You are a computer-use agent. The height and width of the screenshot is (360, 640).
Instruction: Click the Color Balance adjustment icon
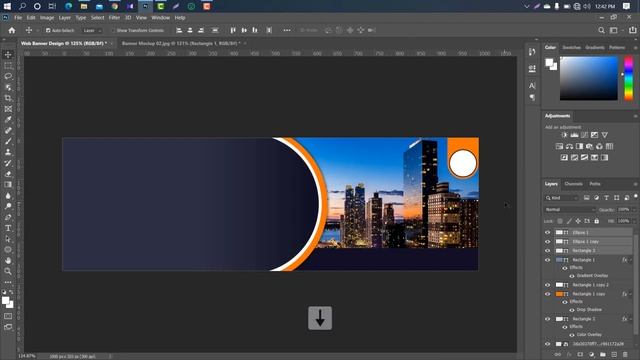click(x=569, y=146)
